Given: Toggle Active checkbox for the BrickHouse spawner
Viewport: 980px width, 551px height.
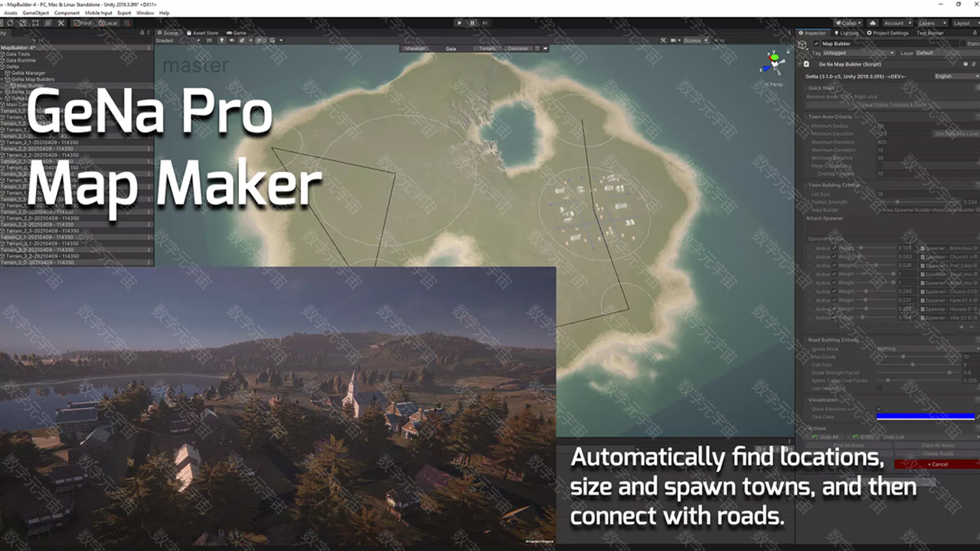Looking at the screenshot, I should click(x=834, y=248).
